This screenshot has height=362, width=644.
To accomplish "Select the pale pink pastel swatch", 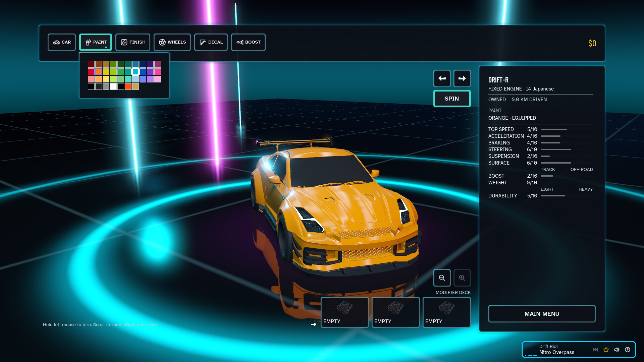I will click(x=158, y=79).
